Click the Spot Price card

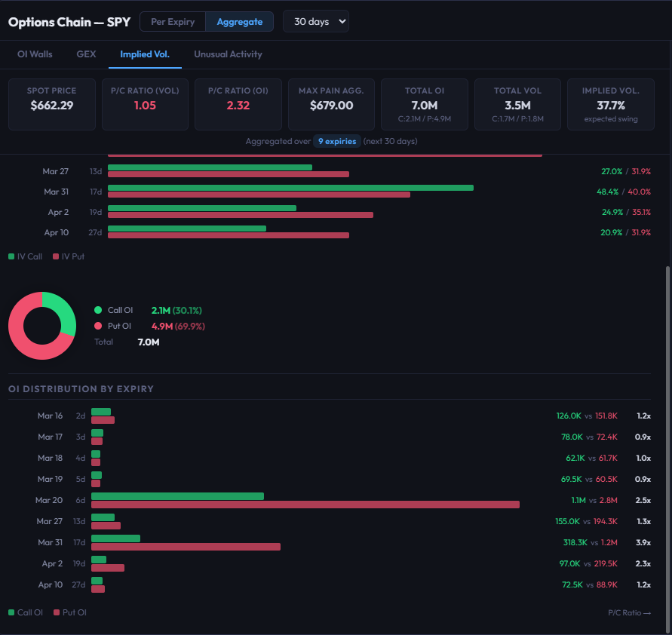click(x=52, y=104)
